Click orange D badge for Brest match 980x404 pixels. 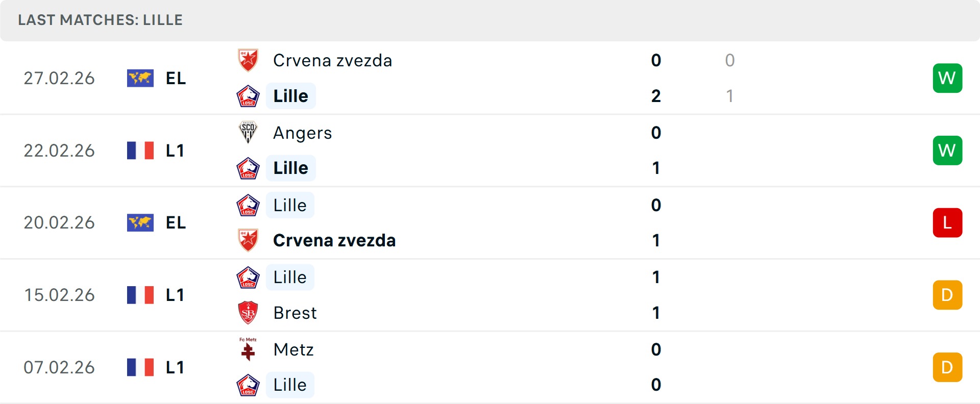pos(947,295)
